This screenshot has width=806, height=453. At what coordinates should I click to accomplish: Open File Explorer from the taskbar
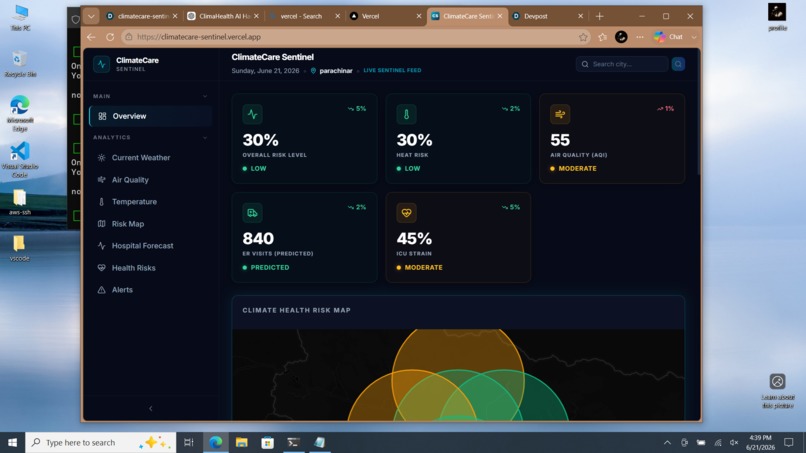click(242, 443)
